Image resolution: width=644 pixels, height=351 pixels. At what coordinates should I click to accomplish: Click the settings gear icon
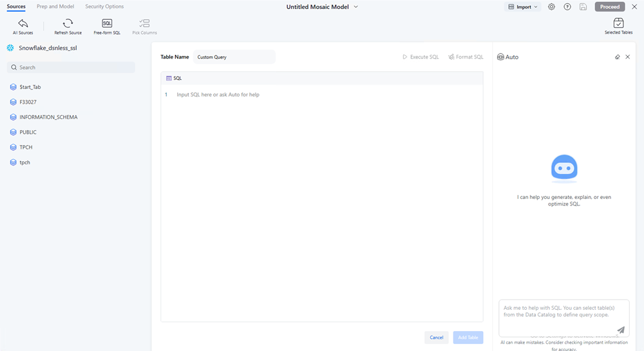pos(552,7)
